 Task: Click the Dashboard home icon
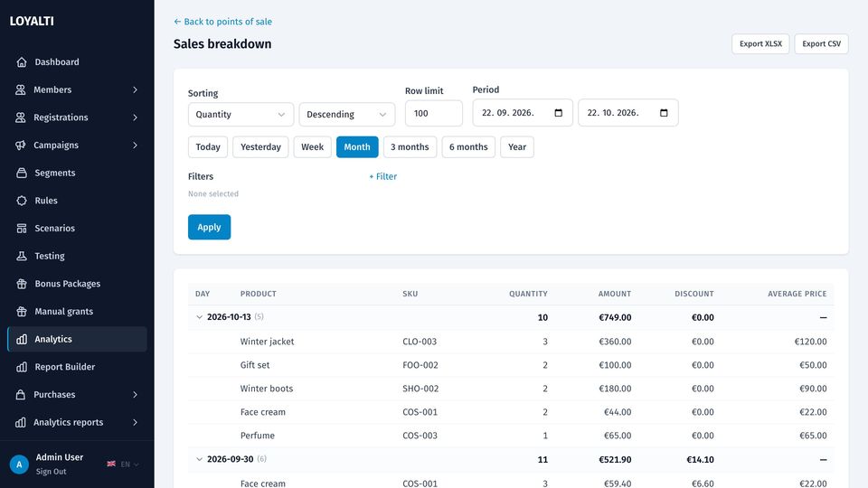[x=22, y=62]
